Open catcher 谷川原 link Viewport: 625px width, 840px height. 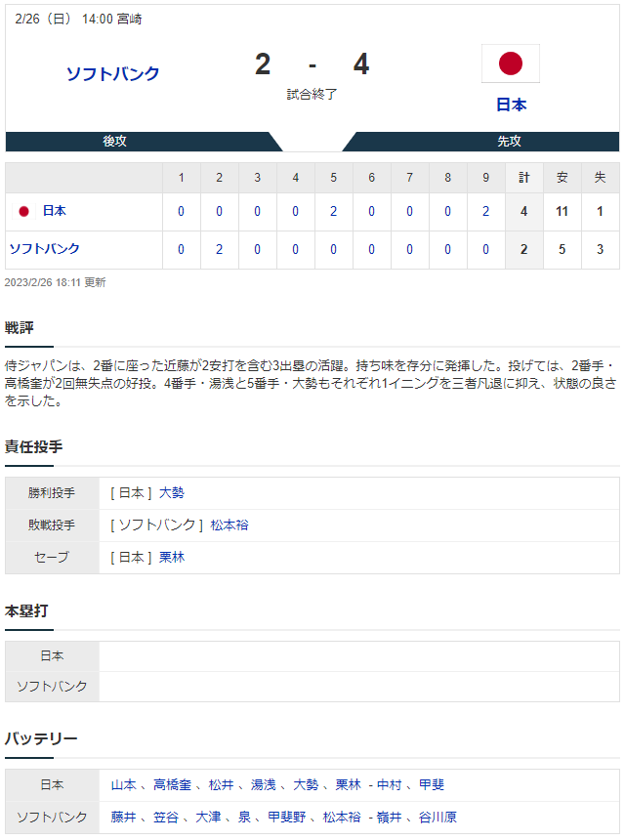[437, 817]
